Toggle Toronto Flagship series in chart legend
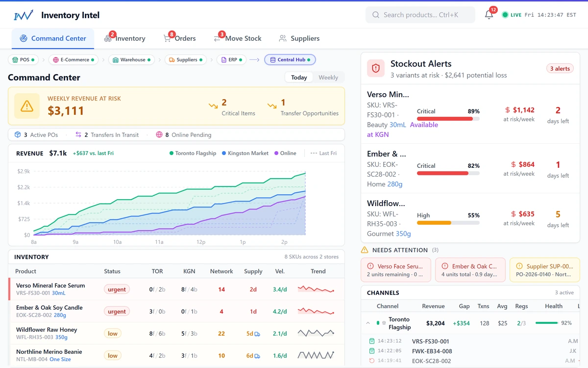Viewport: 588px width, 368px height. [193, 153]
